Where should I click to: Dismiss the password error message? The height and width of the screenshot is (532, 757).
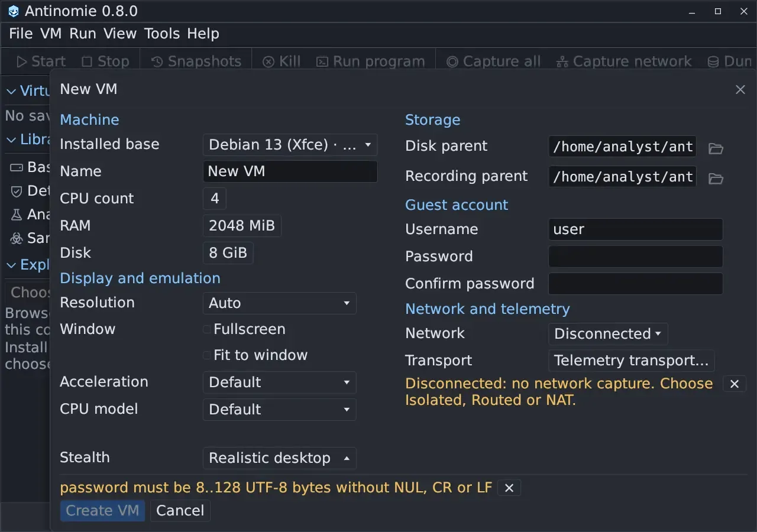(509, 488)
